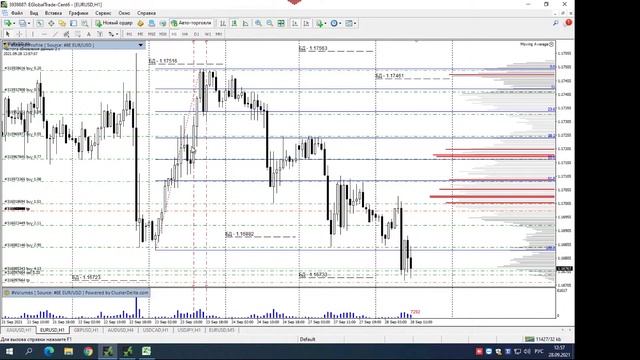Select the crosshair tool
This screenshot has height=360, width=640.
pos(19,34)
